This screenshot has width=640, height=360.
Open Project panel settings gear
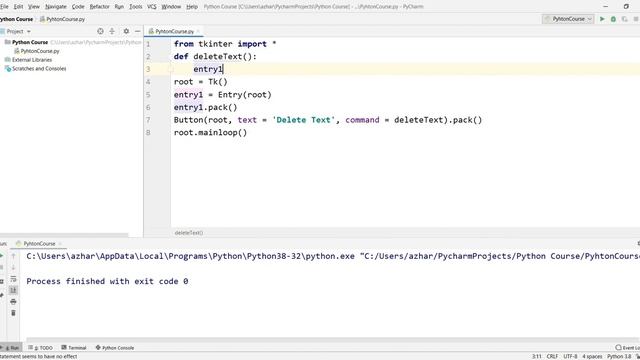pos(126,31)
